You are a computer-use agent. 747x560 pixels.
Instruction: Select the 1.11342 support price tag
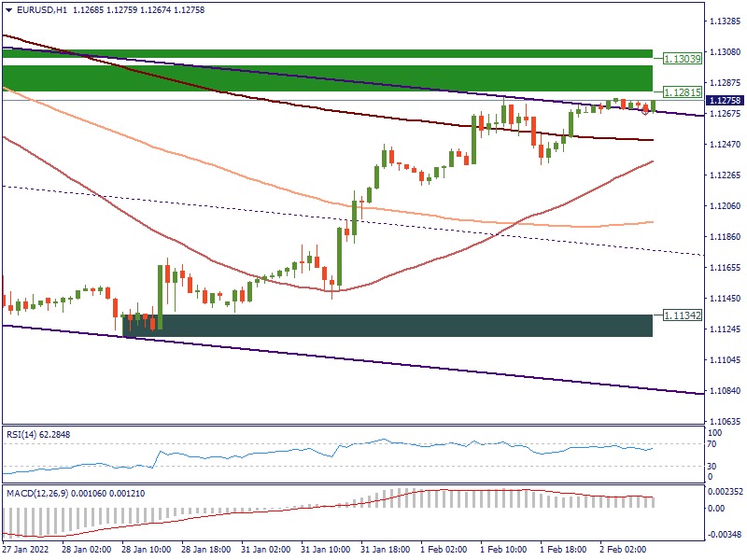[x=682, y=315]
